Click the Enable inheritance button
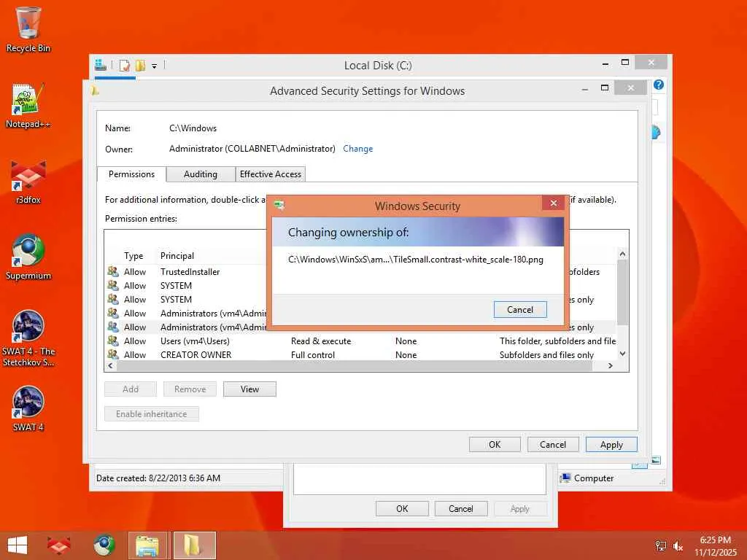The image size is (747, 560). (x=152, y=414)
